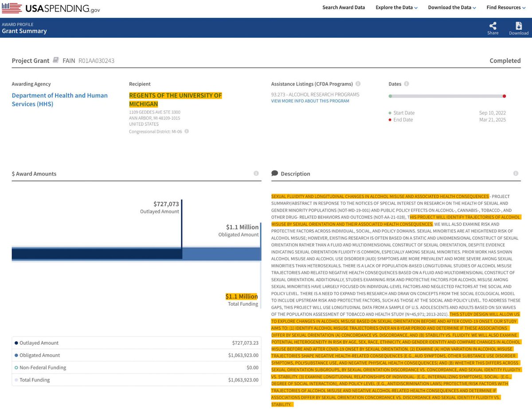
Task: Click the info icon next to Congressional District MI-06
Action: 187,131
